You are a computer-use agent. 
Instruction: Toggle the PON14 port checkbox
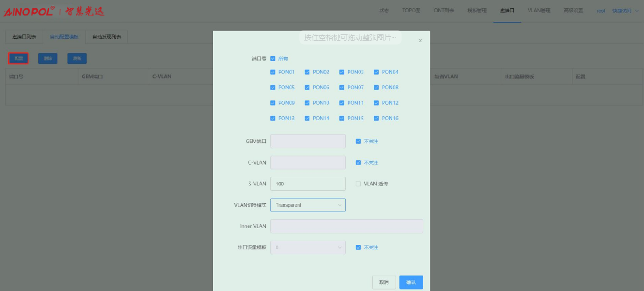tap(307, 118)
